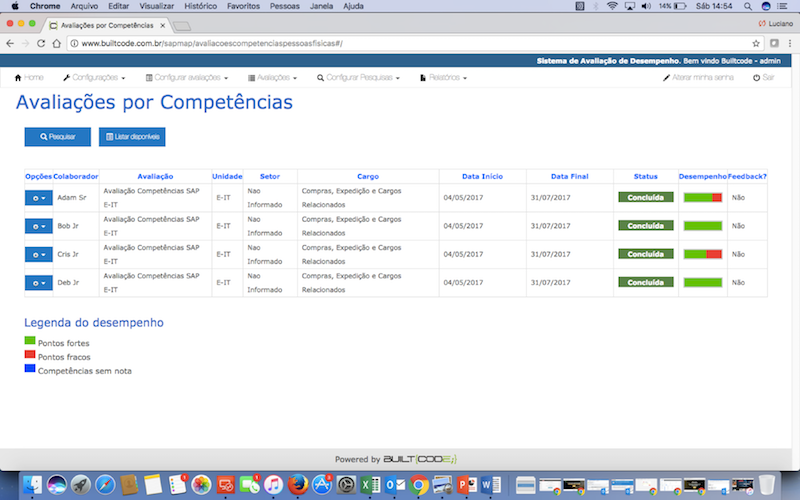Screen dimensions: 800x500
Task: Click the browser back arrow
Action: [x=10, y=43]
